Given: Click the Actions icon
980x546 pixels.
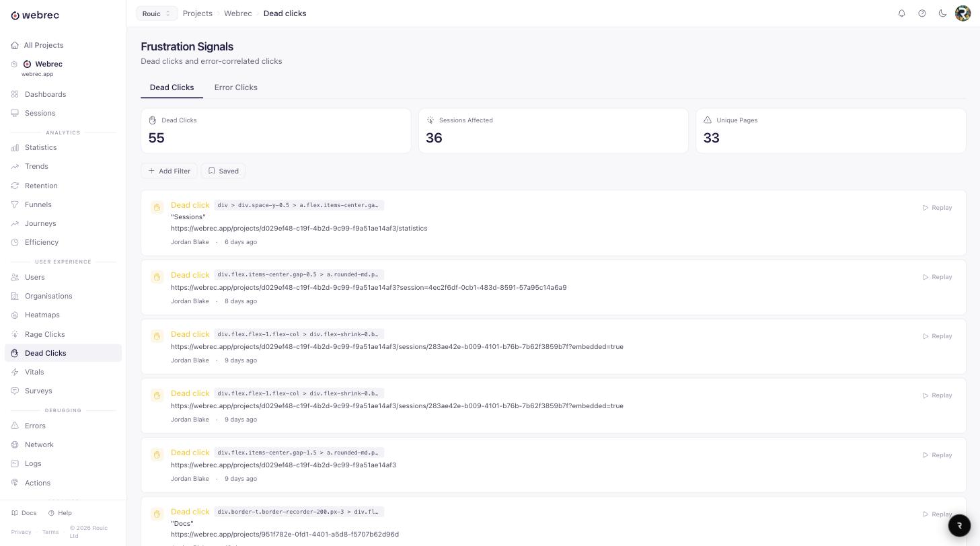Looking at the screenshot, I should click(15, 483).
